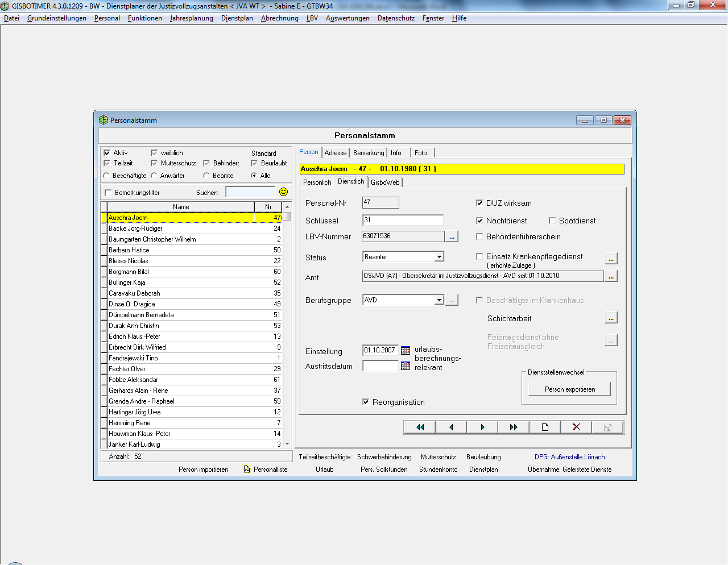The width and height of the screenshot is (728, 565).
Task: Enable the Spätdienst checkbox
Action: coord(552,221)
